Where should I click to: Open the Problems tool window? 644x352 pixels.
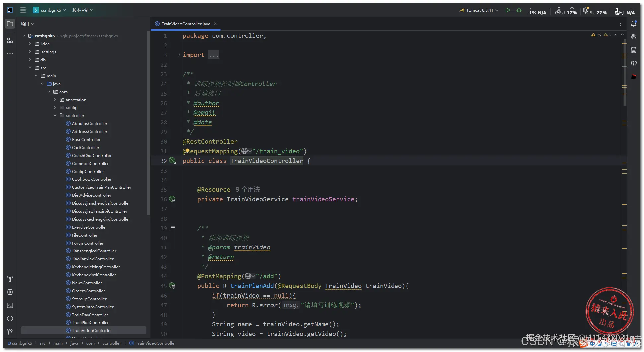(10, 318)
